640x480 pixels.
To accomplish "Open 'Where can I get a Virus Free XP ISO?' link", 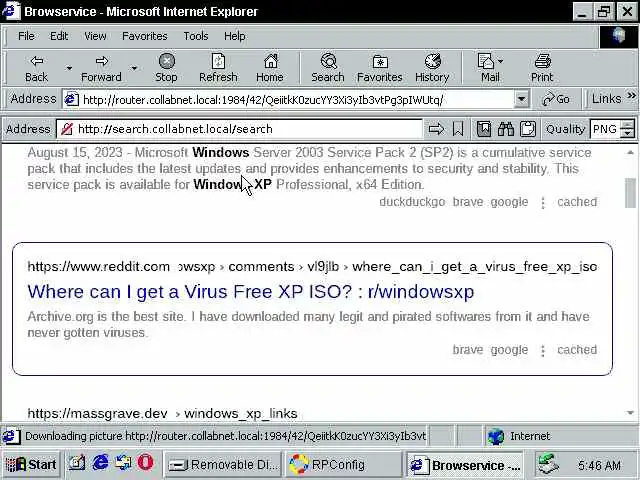I will 251,291.
